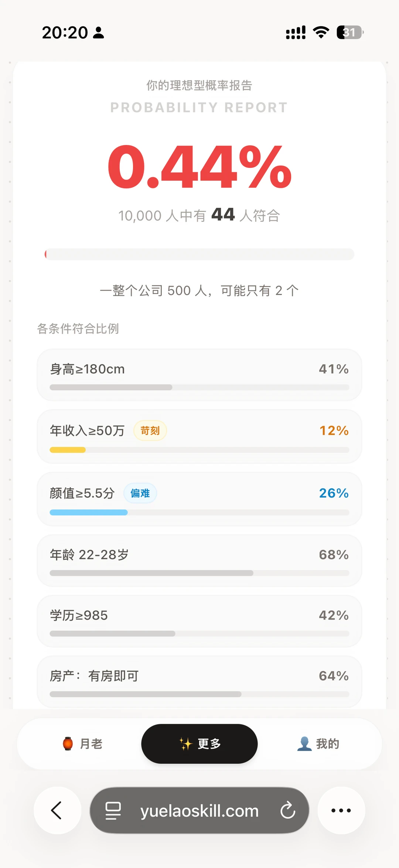Tap the sparkle icon on 更多

click(x=186, y=743)
